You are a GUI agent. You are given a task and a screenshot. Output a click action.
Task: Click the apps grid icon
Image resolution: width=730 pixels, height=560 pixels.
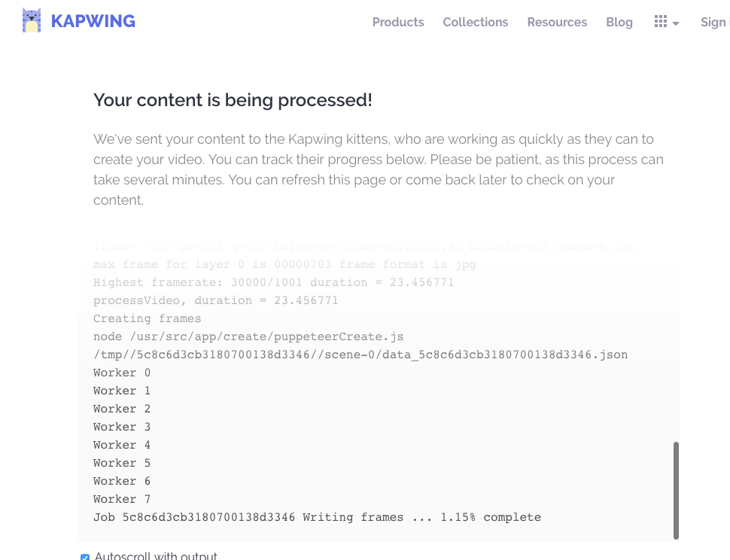pyautogui.click(x=661, y=22)
